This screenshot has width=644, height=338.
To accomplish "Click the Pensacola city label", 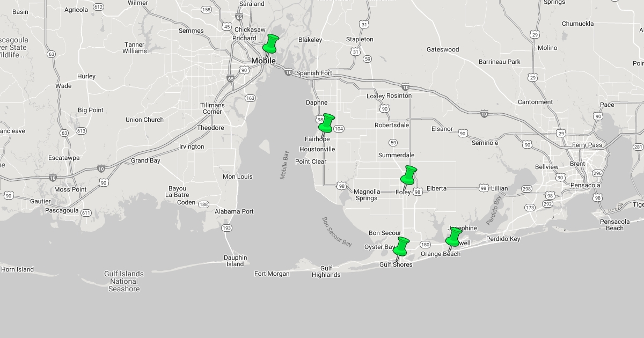I will tap(586, 185).
